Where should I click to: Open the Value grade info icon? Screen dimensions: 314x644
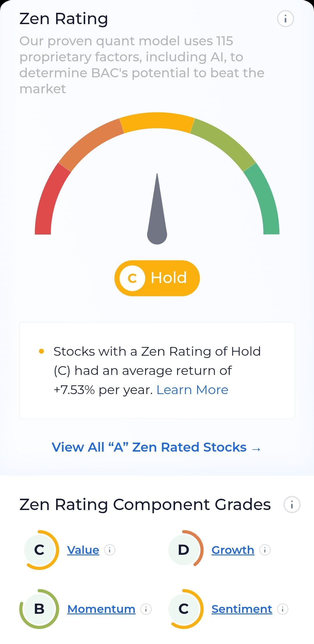pyautogui.click(x=110, y=550)
